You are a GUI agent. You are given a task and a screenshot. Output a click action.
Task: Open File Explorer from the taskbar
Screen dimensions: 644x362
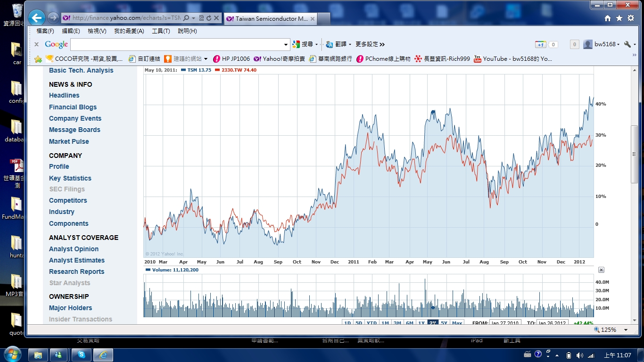(38, 355)
